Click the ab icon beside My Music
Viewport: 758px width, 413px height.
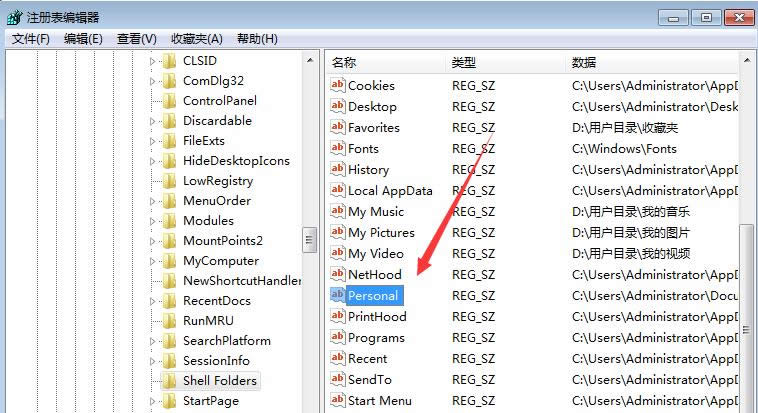coord(337,212)
